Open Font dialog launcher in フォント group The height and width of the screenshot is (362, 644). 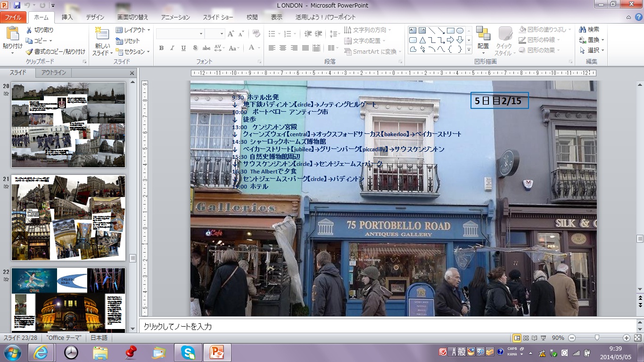[x=259, y=62]
